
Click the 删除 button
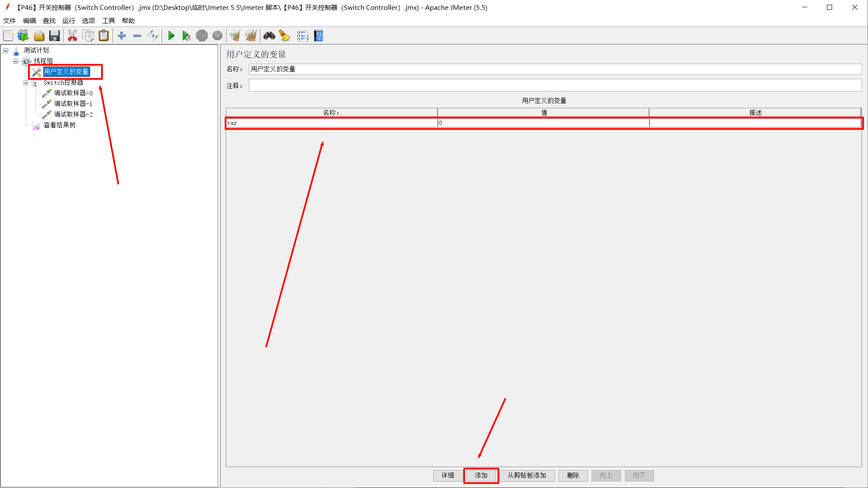pos(573,476)
